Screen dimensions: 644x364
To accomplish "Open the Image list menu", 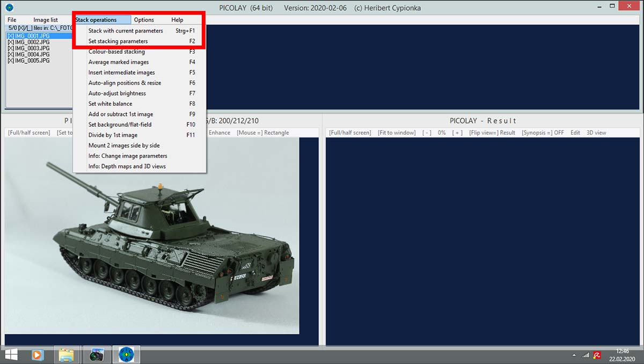I will point(46,20).
